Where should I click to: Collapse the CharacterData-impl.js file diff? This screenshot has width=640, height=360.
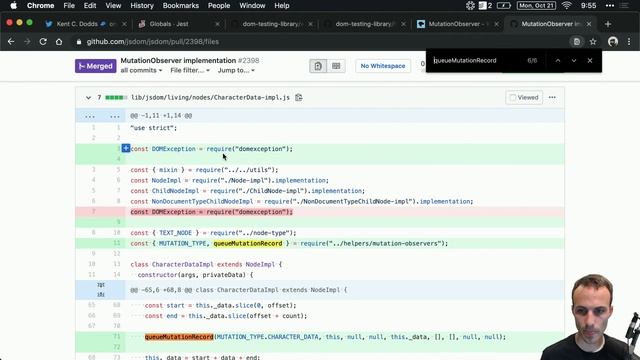(x=88, y=98)
